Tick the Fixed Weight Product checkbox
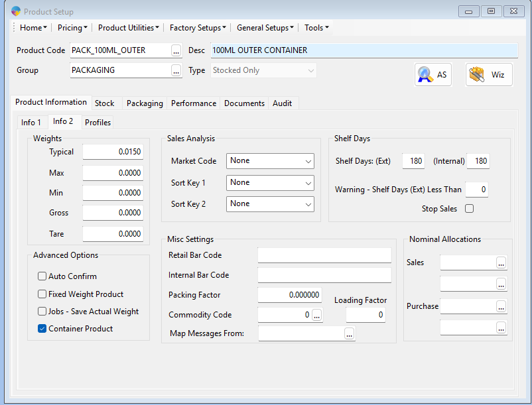The height and width of the screenshot is (405, 532). [42, 294]
